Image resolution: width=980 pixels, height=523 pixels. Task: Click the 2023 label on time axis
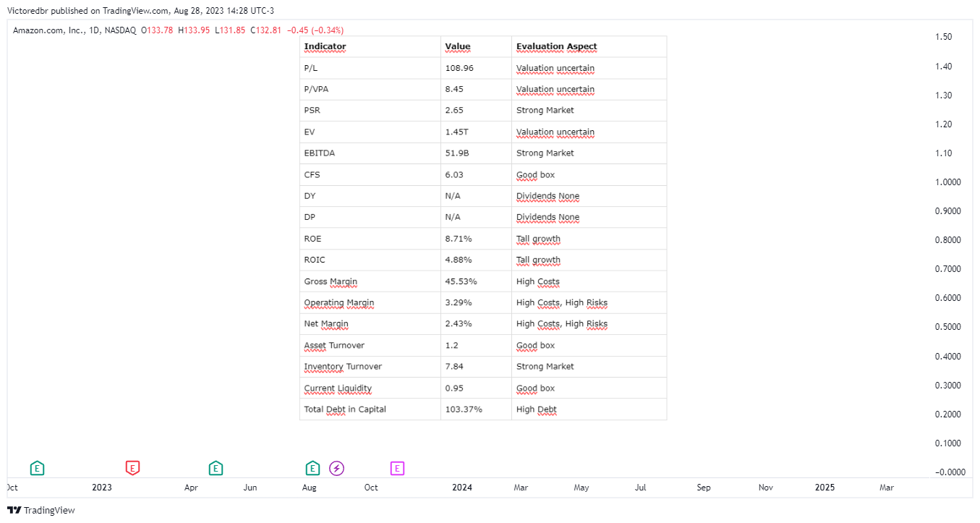point(102,488)
